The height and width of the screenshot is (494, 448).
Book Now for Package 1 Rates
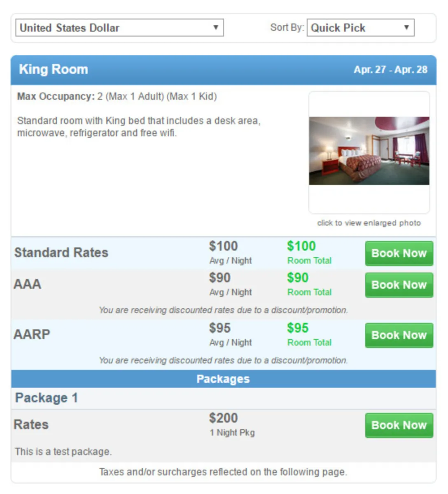(399, 425)
